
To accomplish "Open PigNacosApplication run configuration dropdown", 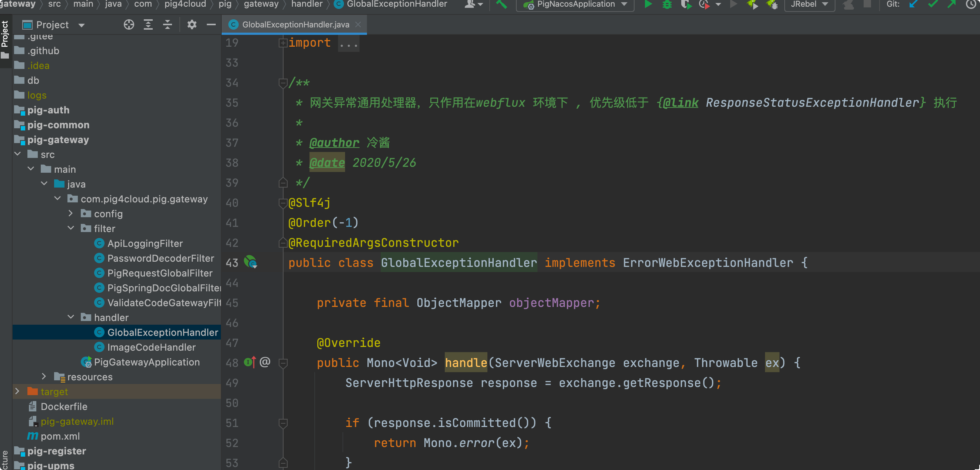I will tap(624, 4).
